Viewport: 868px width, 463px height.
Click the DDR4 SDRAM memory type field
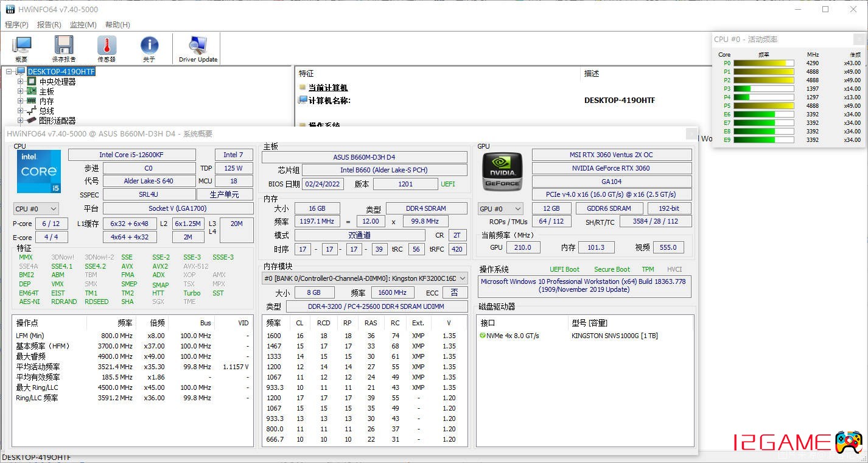point(427,208)
